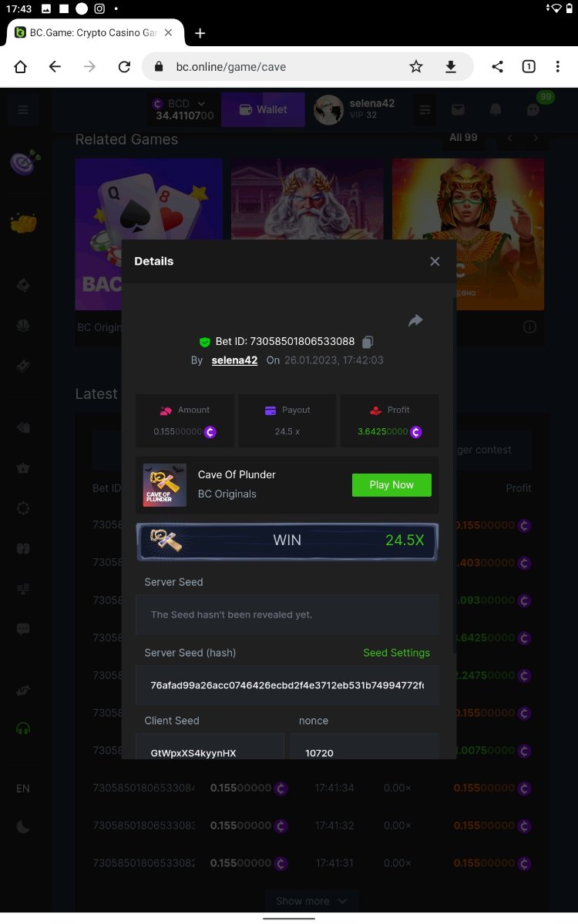This screenshot has width=578, height=924.
Task: Copy the Bet ID with copy icon
Action: click(368, 341)
